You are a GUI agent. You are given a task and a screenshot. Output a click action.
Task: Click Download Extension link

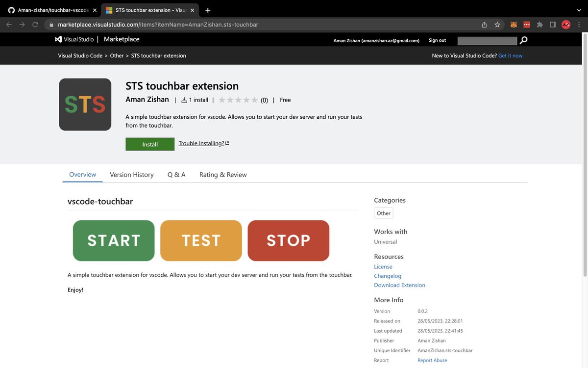coord(399,285)
